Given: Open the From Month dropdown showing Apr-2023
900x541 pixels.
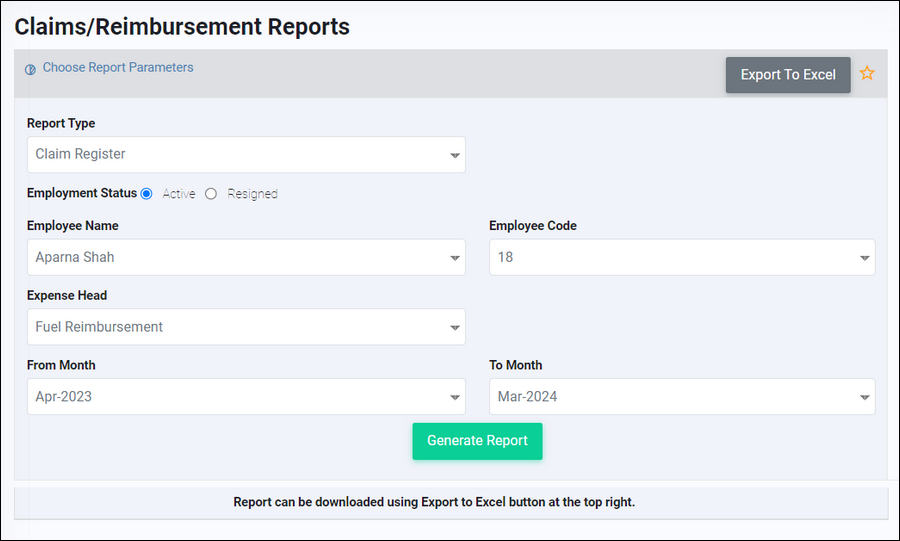Looking at the screenshot, I should click(x=245, y=397).
